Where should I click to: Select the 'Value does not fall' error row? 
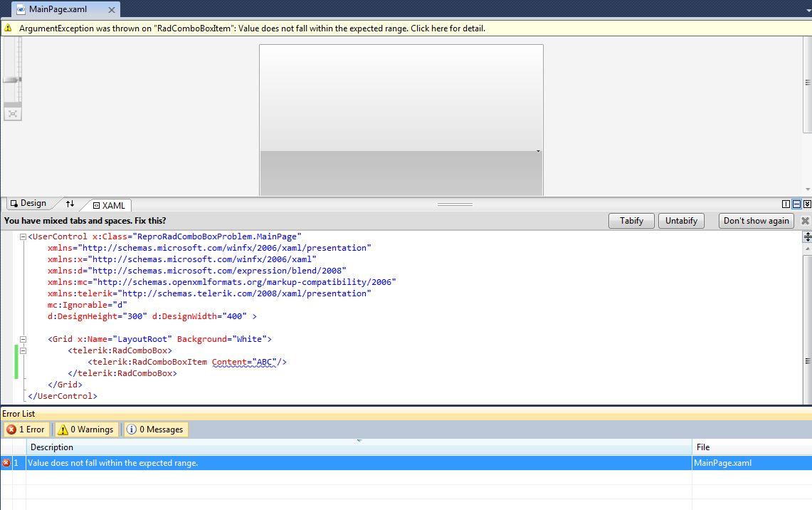pos(406,463)
